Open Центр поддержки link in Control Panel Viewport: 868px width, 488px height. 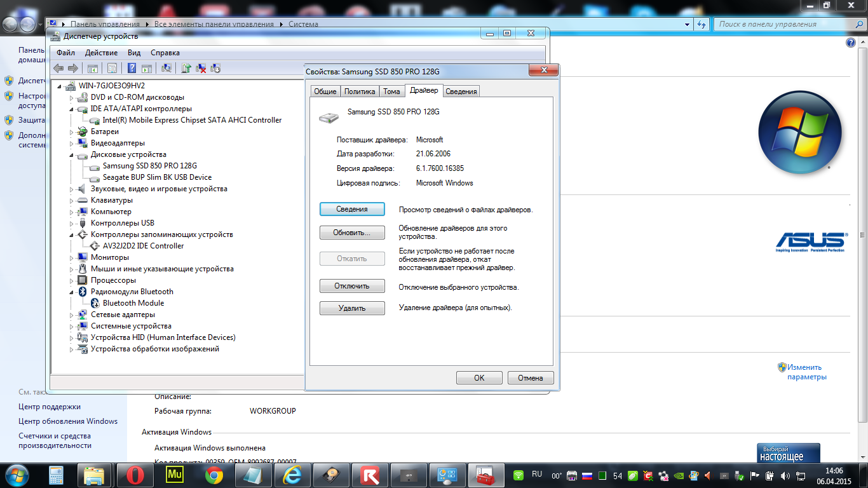click(x=50, y=407)
